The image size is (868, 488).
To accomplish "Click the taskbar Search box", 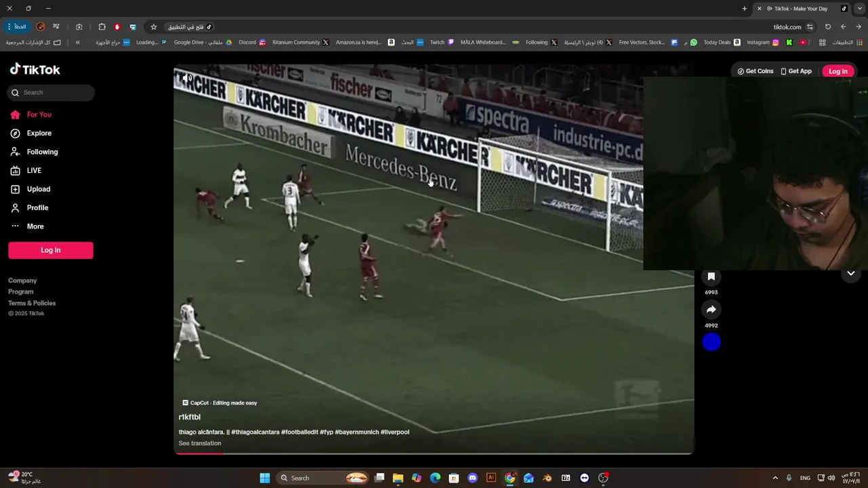I will 323,478.
